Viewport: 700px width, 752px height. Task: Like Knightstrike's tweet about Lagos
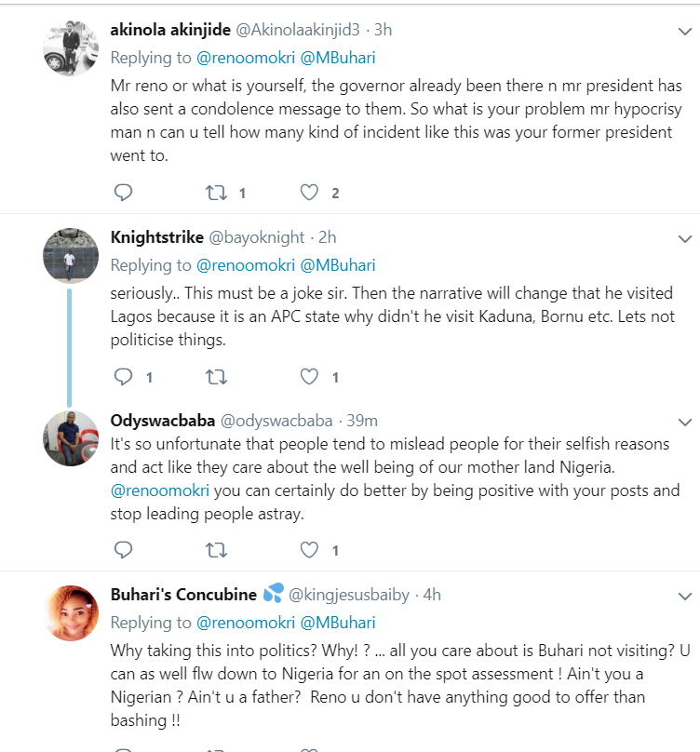[310, 377]
